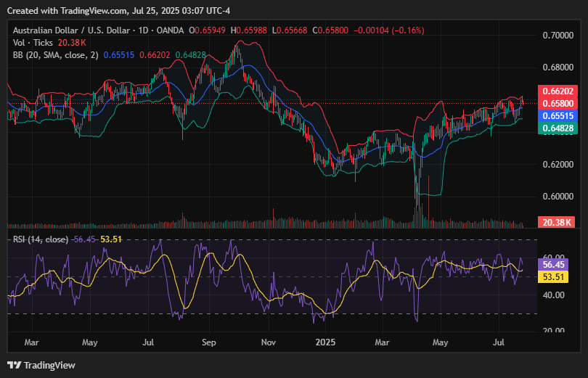Click the 0.70000 price scale label
The width and height of the screenshot is (588, 378).
558,36
